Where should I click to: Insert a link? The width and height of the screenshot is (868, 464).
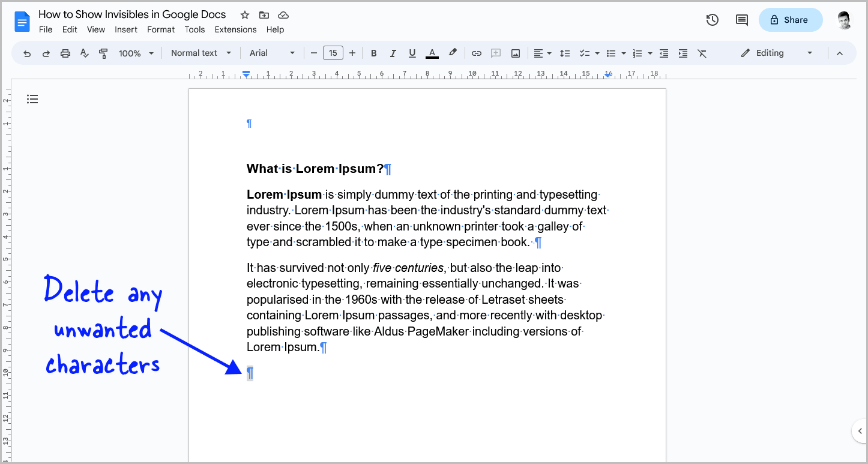click(476, 53)
